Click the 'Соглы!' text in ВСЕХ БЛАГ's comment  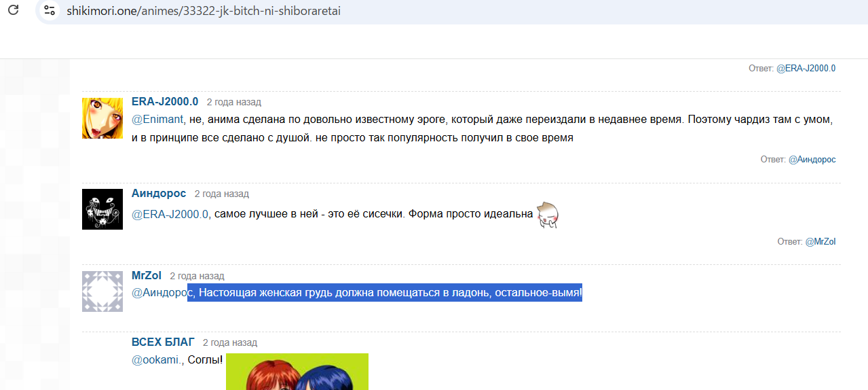tap(205, 359)
